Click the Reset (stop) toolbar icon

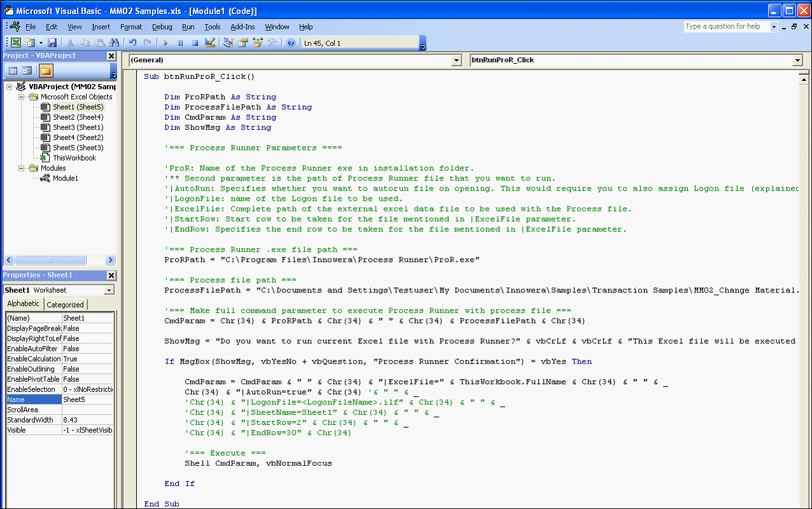coord(195,43)
